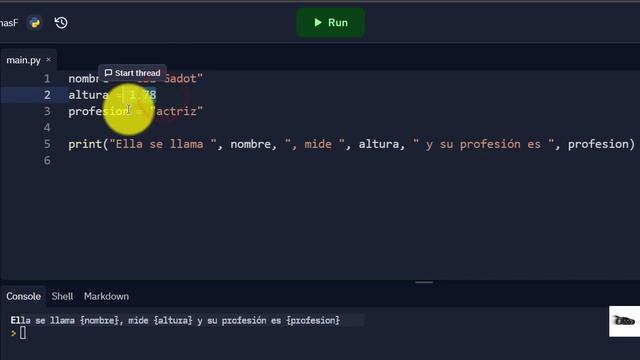Click line number 5 in gutter

pos(47,144)
